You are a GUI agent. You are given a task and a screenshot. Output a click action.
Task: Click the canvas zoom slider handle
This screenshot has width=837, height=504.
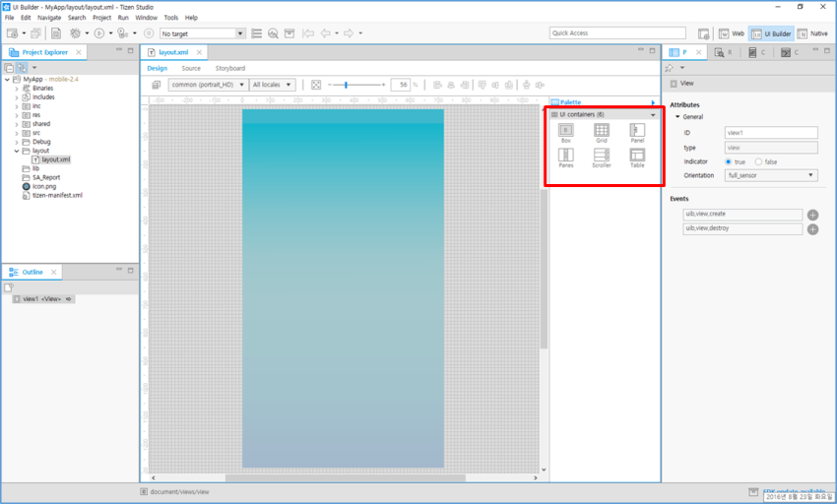(x=346, y=85)
